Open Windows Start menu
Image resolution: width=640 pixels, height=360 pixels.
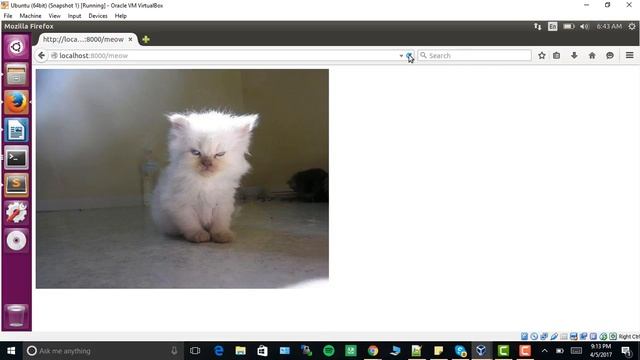[11, 351]
